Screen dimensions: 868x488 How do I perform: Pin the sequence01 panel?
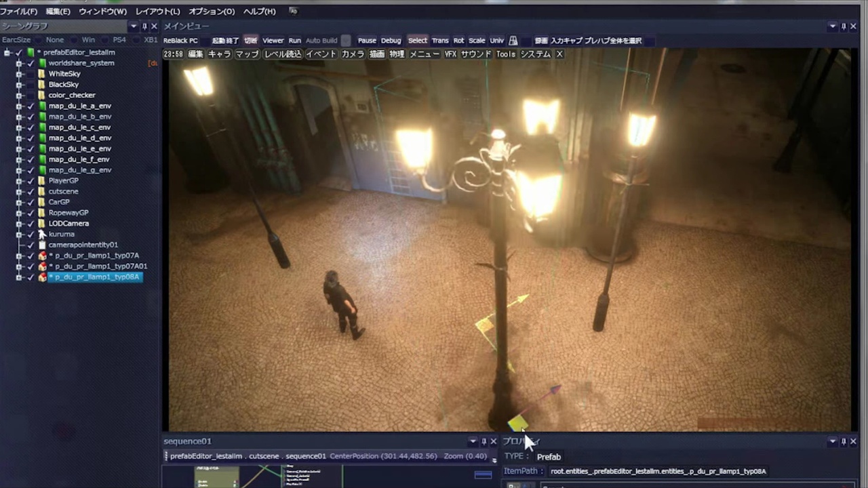(x=484, y=441)
